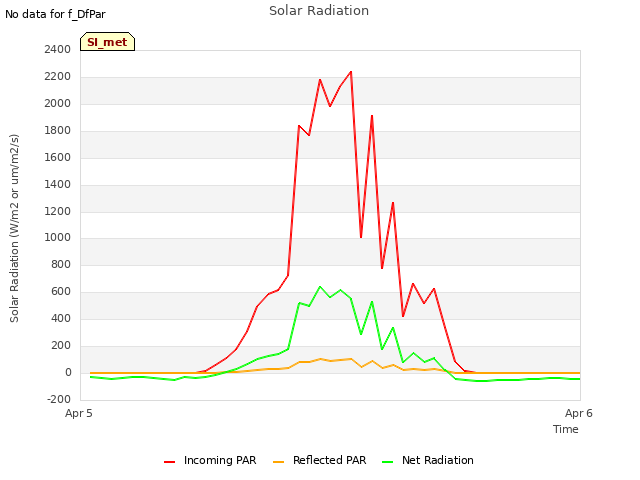Viewport: 640px width, 480px height.
Task: Click the 'No data for f_DfPar' message
Action: 55,14
